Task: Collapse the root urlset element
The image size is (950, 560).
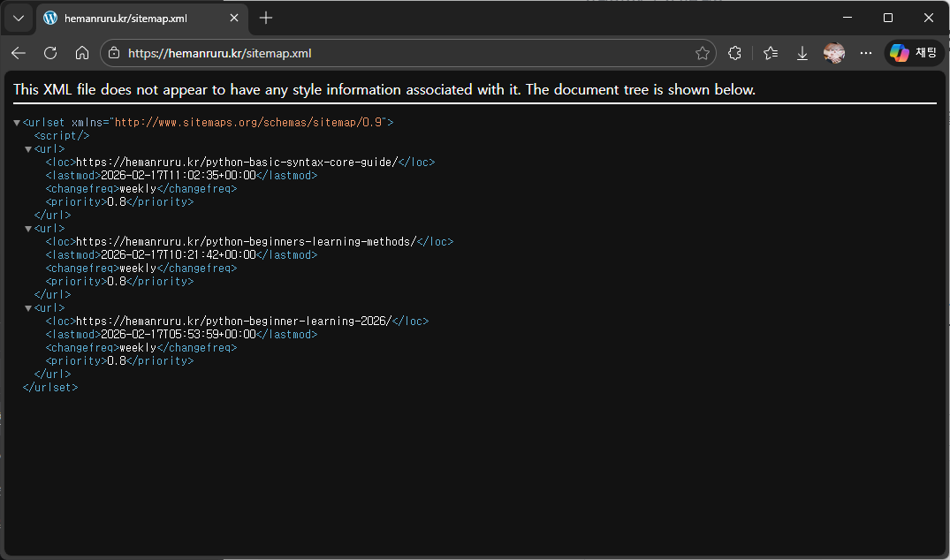Action: click(x=17, y=123)
